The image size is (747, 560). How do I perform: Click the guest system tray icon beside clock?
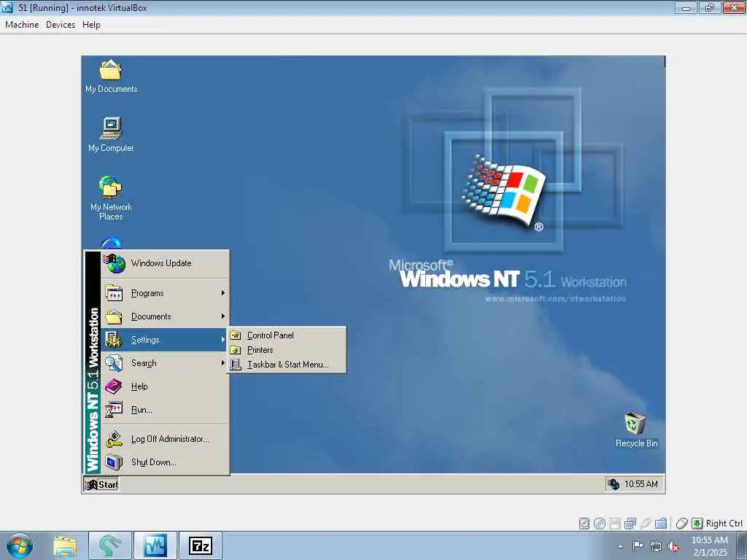click(614, 484)
